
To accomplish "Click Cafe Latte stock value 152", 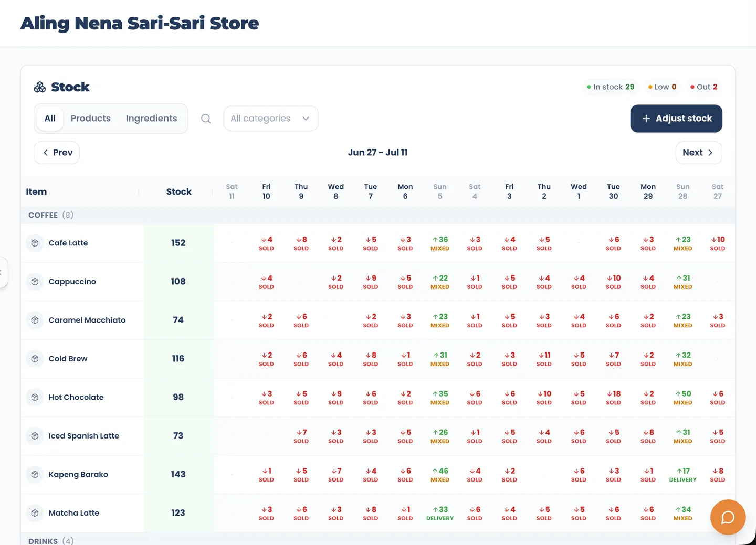I will tap(178, 243).
